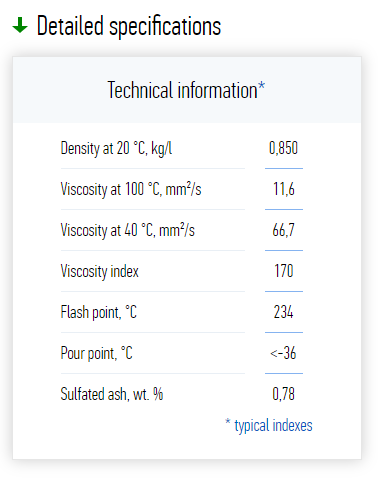This screenshot has width=378, height=480.
Task: Click the sulfated ash value 0,78
Action: click(283, 394)
